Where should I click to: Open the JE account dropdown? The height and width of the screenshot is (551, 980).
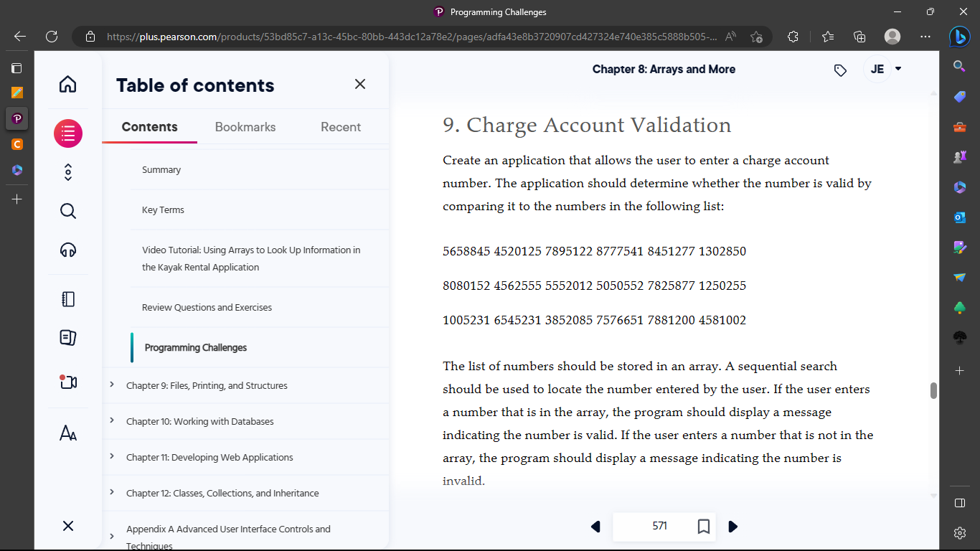coord(883,69)
